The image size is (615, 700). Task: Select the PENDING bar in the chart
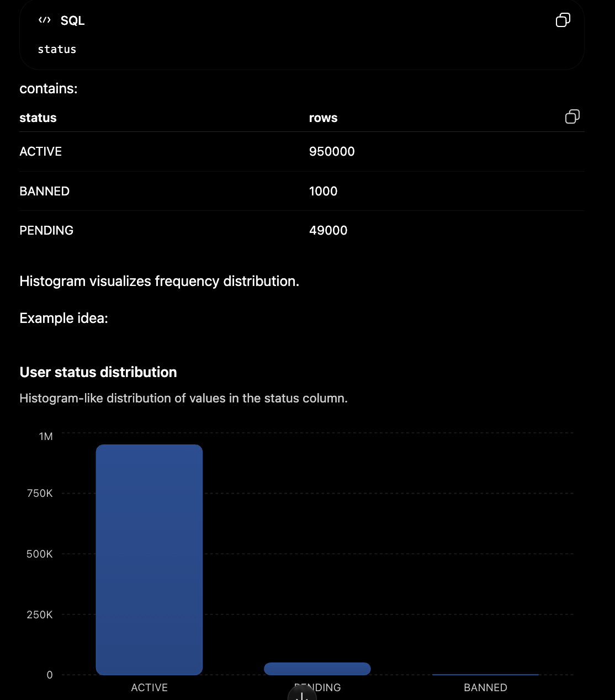317,669
